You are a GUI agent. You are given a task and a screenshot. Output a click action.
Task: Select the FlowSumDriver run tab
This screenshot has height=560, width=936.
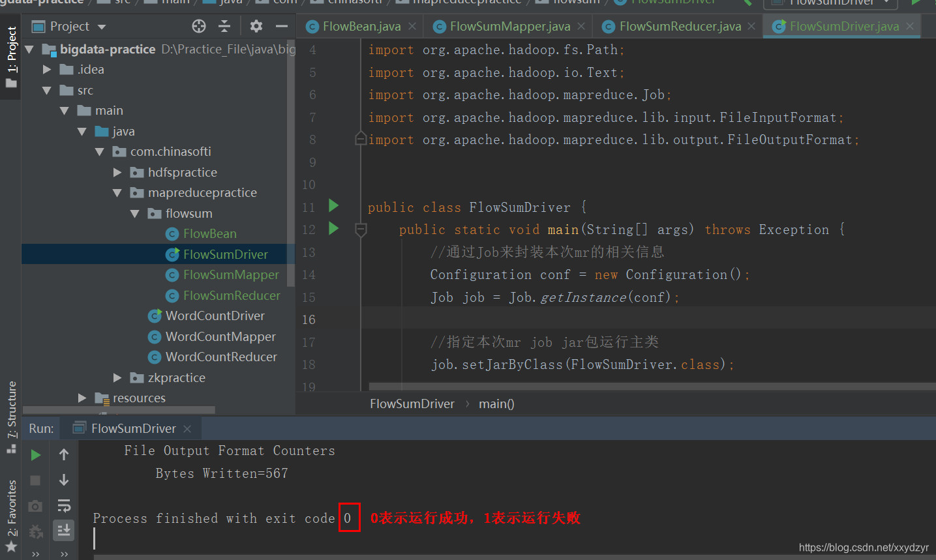[x=133, y=428]
